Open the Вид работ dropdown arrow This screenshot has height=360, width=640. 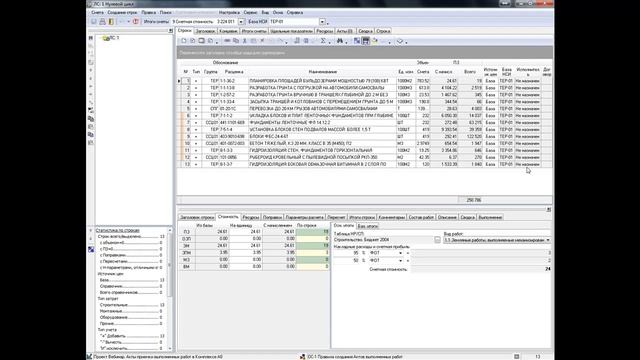(548, 240)
